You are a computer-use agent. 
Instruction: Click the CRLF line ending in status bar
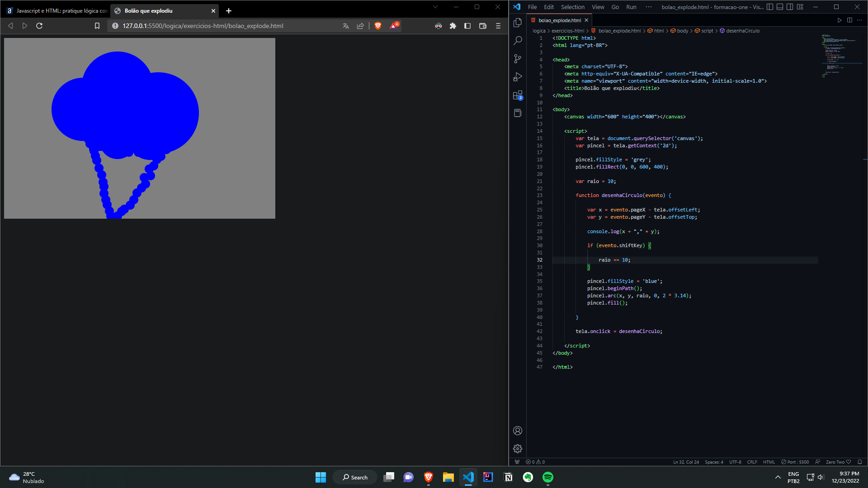[x=753, y=462]
